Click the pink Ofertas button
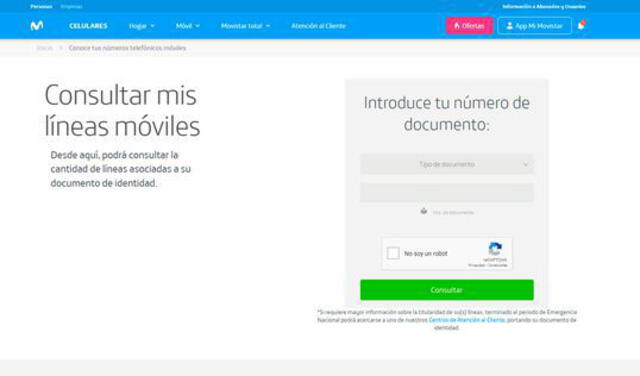The width and height of the screenshot is (640, 376). click(469, 26)
